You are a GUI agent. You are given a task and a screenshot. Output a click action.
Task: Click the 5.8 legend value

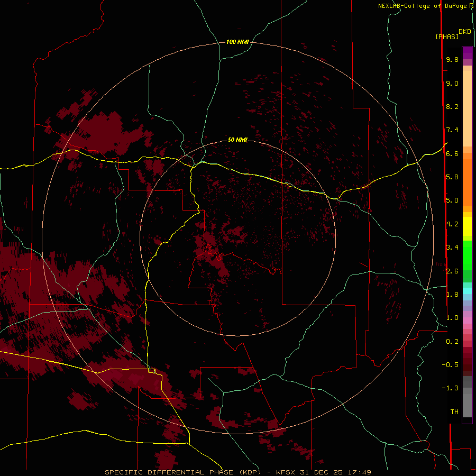452,177
